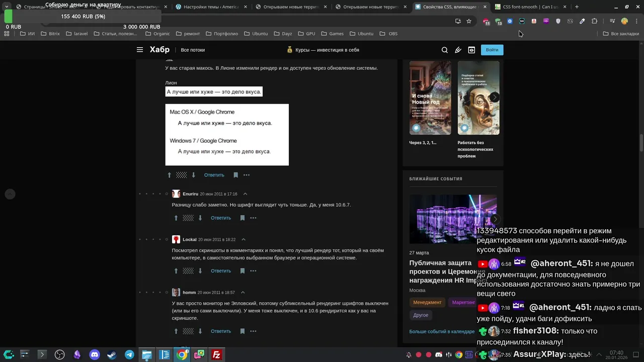Bookmark Enuriru's comment
Image resolution: width=644 pixels, height=362 pixels.
pyautogui.click(x=243, y=218)
